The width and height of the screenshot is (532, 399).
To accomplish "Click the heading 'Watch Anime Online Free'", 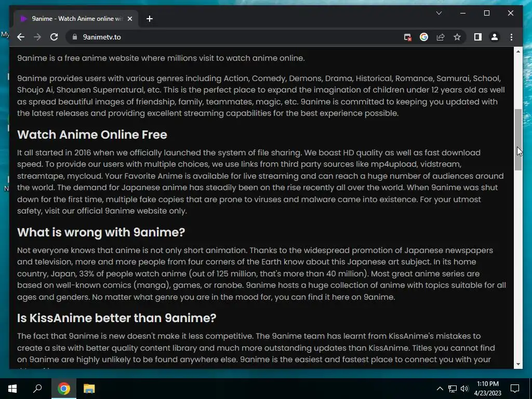I will [92, 135].
